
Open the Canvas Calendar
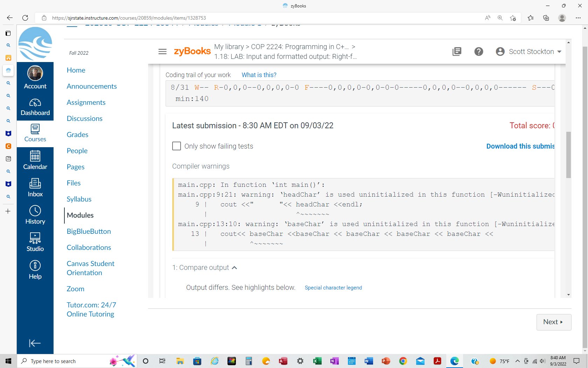coord(35,161)
